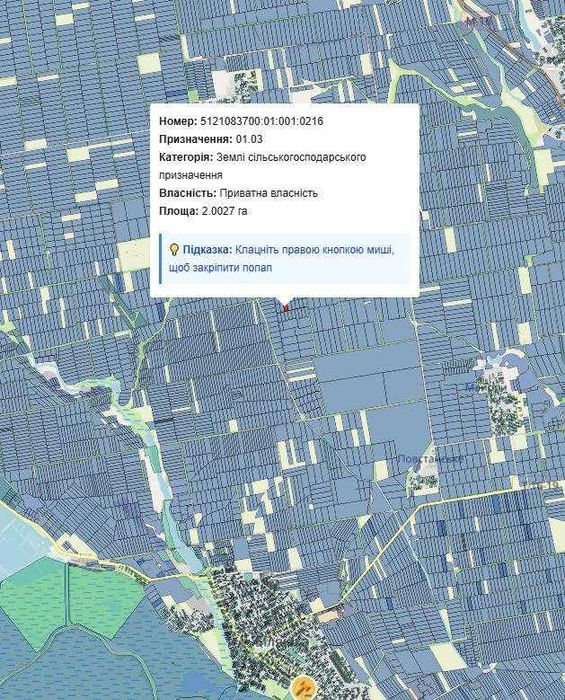Click the Призначення code 01.03
Viewport: 565px width, 700px height.
coord(249,139)
